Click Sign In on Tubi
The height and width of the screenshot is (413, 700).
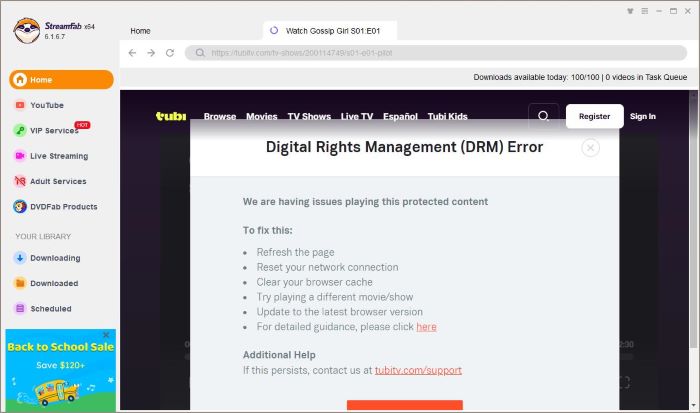(643, 116)
